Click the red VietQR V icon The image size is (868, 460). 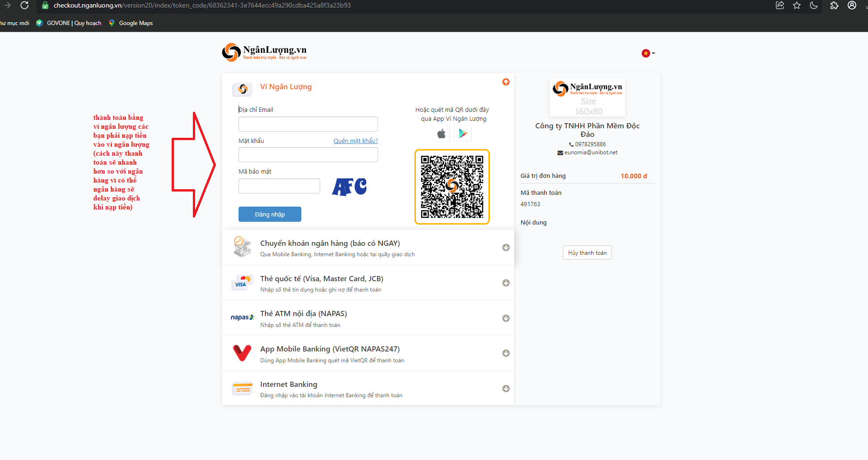(x=242, y=353)
